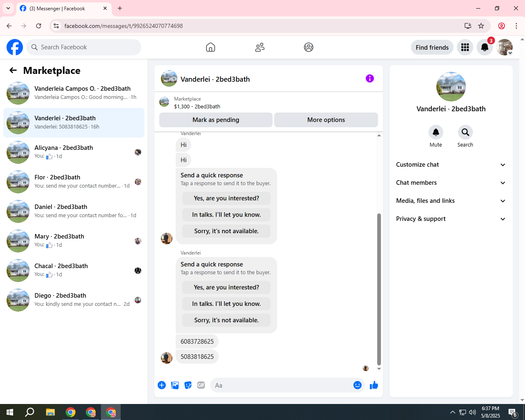Open Windows taskbar search

pyautogui.click(x=30, y=412)
